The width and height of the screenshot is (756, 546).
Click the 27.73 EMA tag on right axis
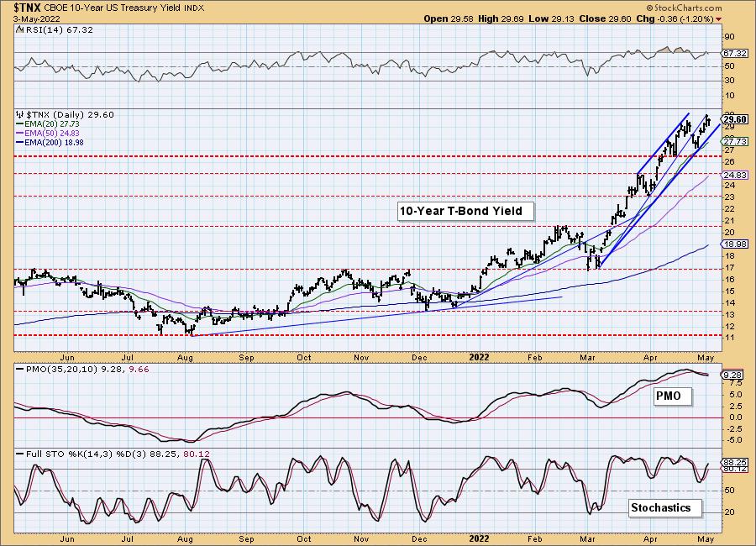click(x=735, y=141)
